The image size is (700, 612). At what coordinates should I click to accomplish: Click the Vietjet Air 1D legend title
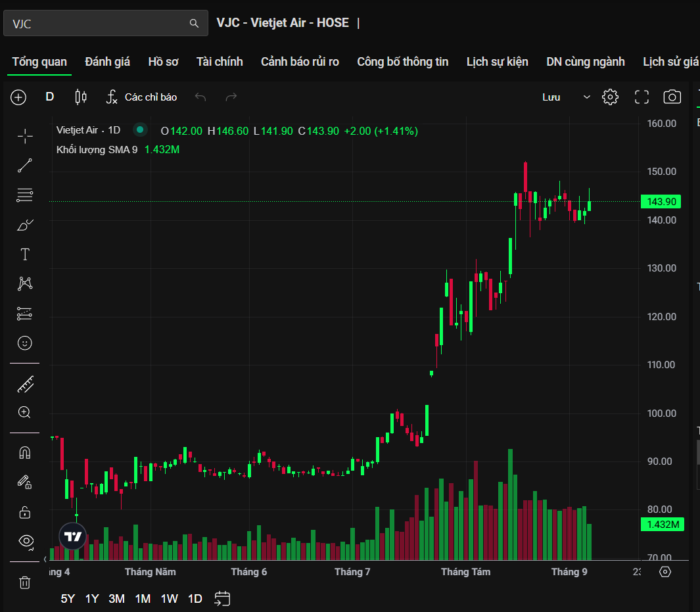88,130
